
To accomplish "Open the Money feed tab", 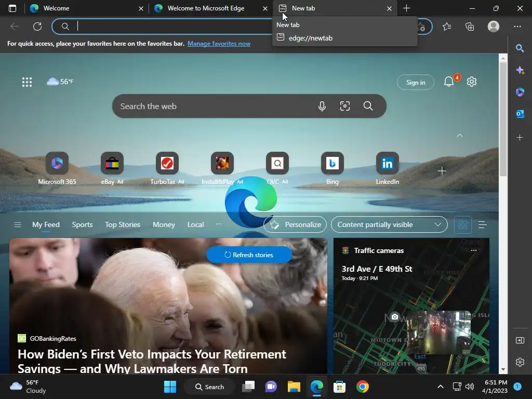I will pos(164,224).
